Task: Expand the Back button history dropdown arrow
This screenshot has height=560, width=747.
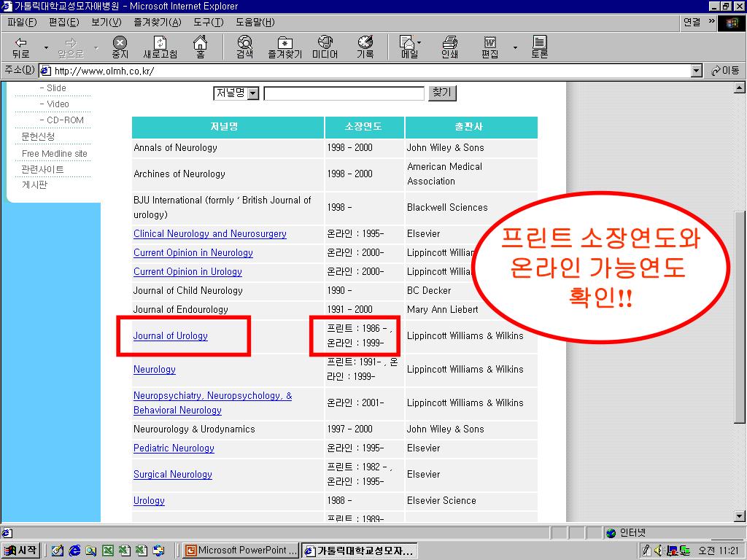Action: 46,47
